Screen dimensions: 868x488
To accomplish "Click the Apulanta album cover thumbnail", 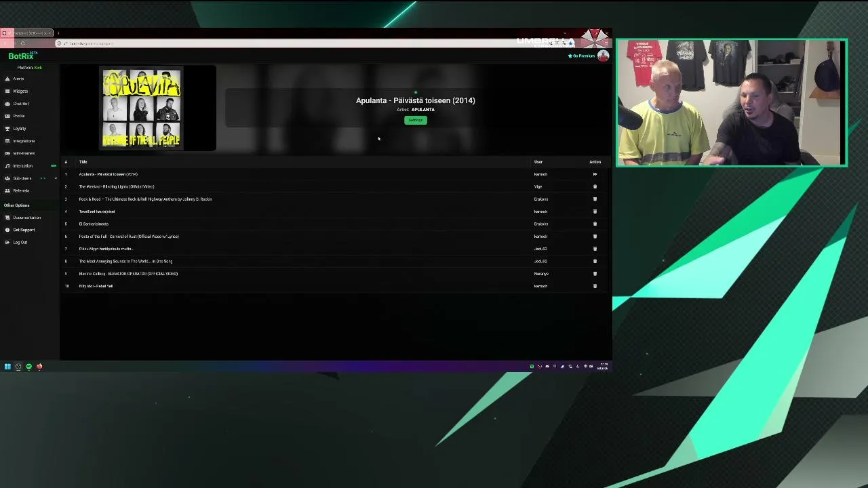I will 142,108.
